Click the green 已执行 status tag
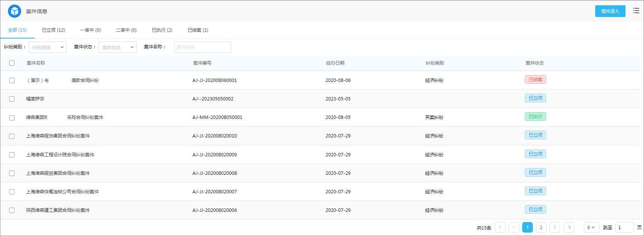This screenshot has width=644, height=236. (x=535, y=117)
